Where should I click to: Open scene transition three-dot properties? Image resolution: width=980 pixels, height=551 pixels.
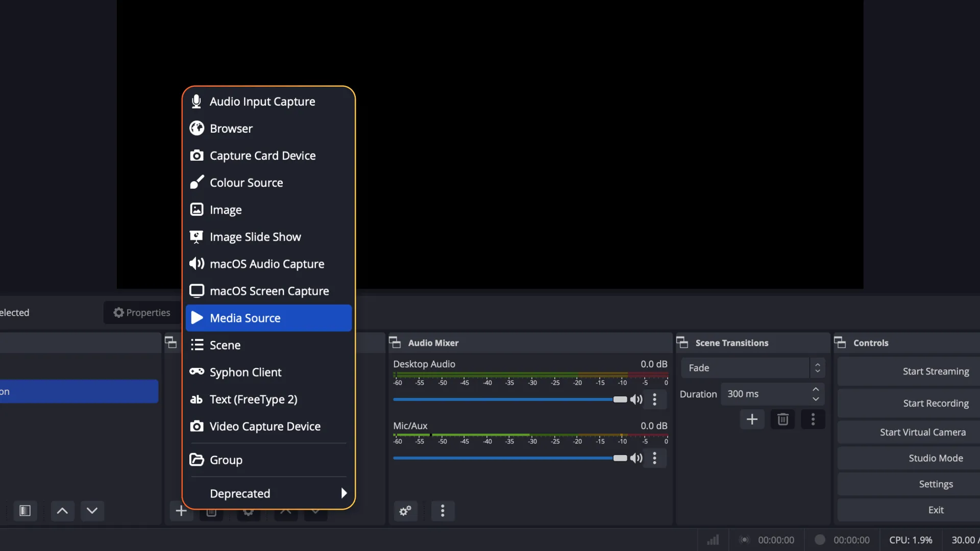point(813,419)
